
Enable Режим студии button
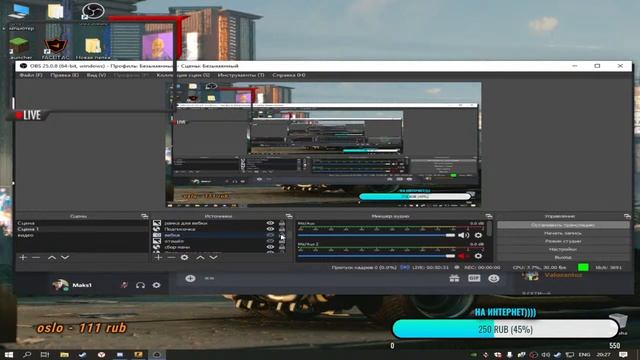563,241
